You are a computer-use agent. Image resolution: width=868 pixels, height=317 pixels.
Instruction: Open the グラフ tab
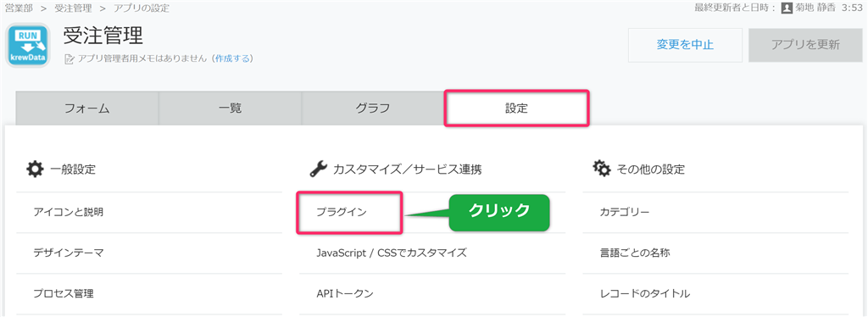373,108
